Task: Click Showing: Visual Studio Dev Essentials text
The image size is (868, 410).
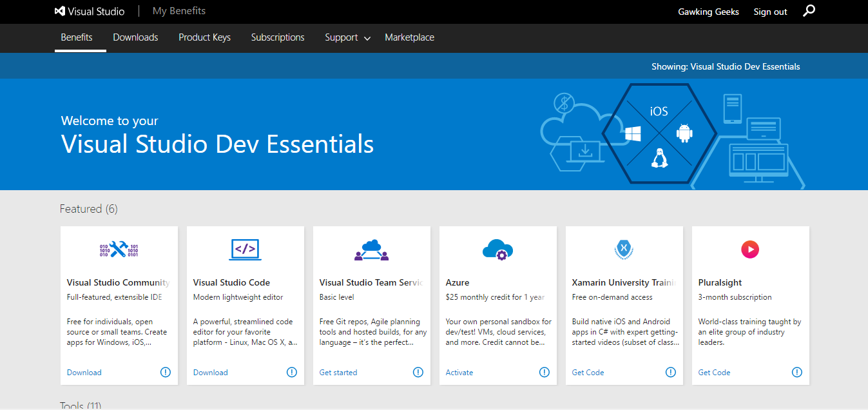Action: pyautogui.click(x=726, y=66)
